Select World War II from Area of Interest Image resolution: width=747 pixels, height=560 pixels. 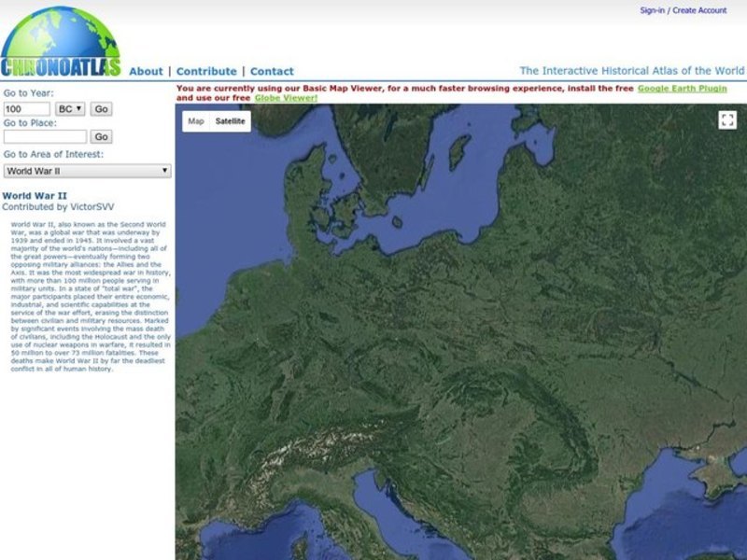87,171
